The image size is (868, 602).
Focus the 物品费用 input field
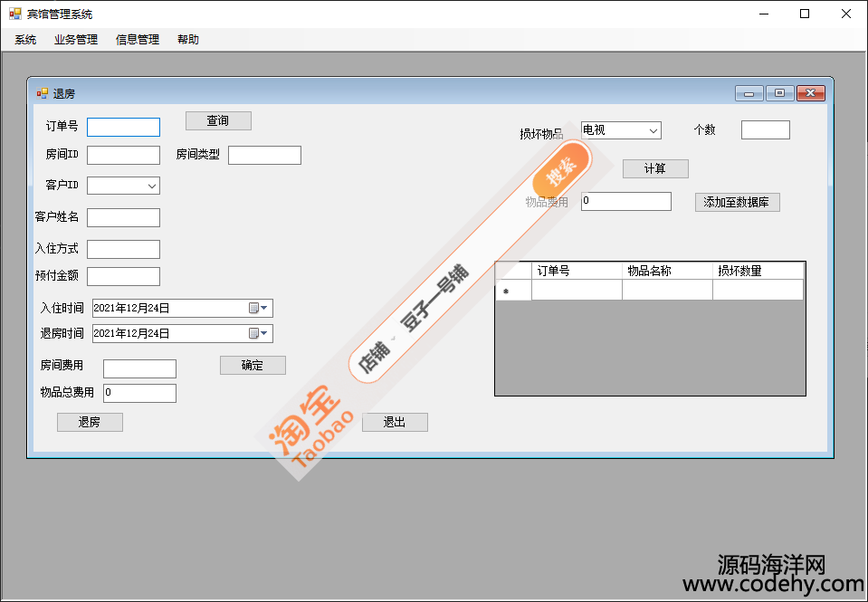pos(626,202)
